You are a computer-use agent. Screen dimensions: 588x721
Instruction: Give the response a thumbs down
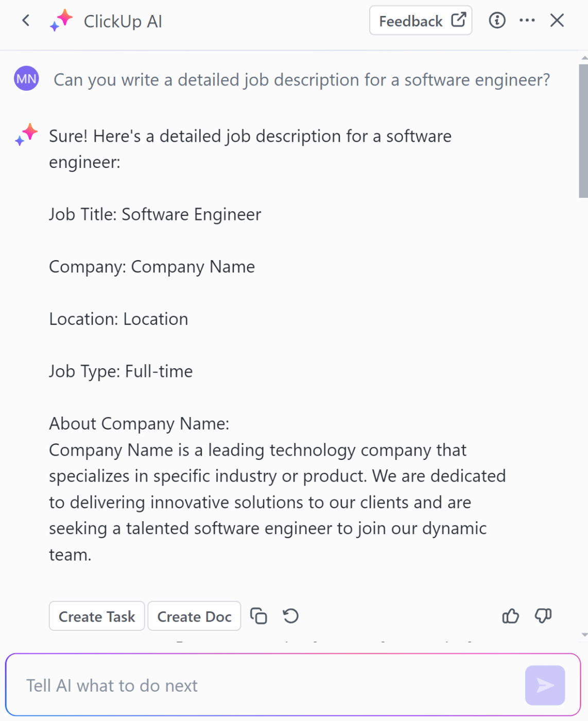(543, 616)
